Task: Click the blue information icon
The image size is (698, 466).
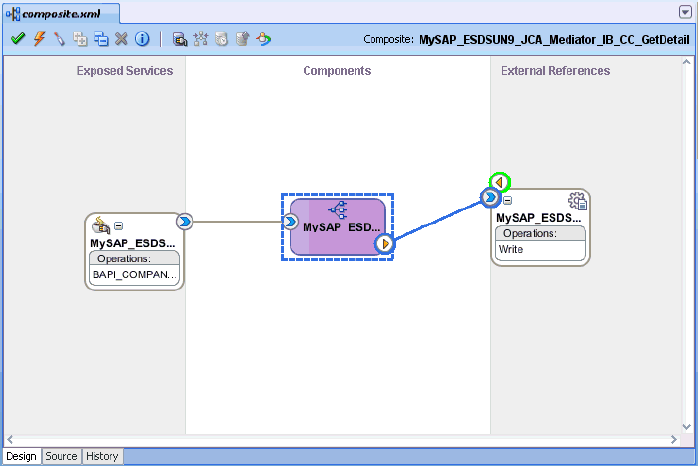Action: 142,39
